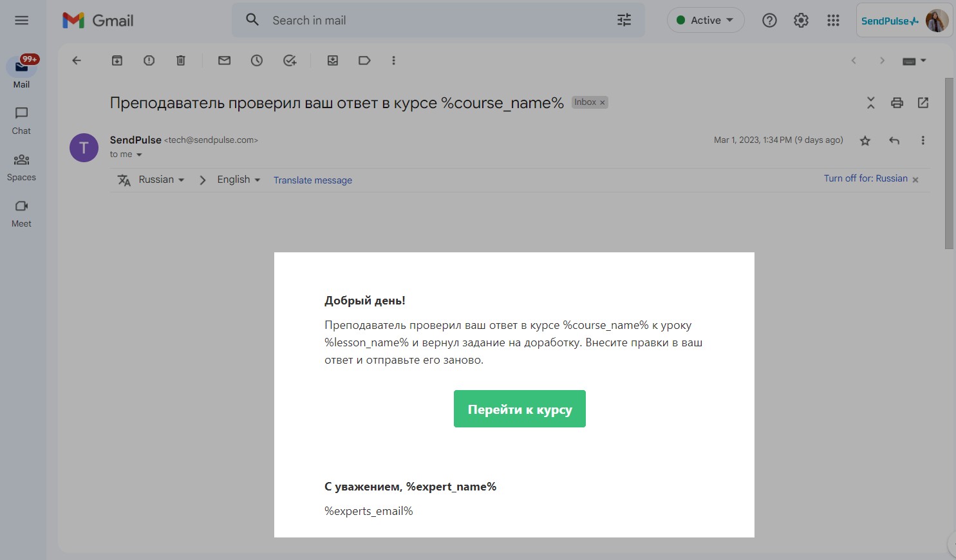
Task: Open message More options menu
Action: click(x=923, y=140)
